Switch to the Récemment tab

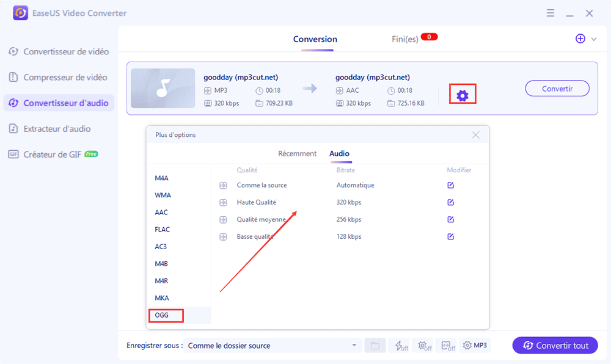pyautogui.click(x=297, y=154)
